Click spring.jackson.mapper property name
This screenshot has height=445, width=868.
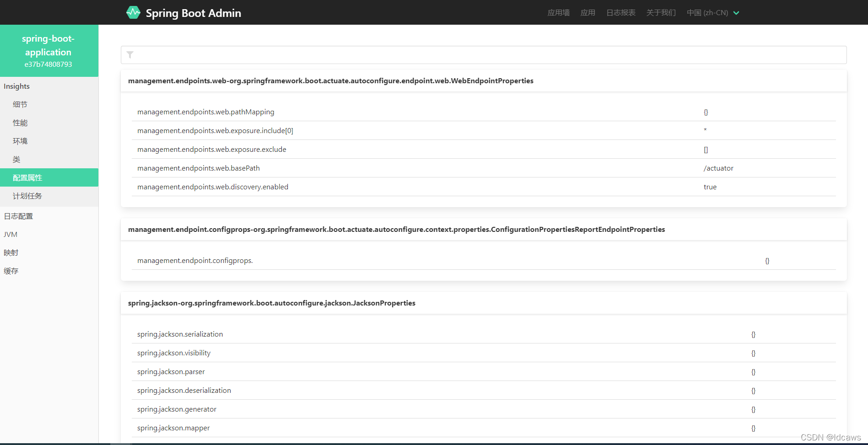[173, 428]
